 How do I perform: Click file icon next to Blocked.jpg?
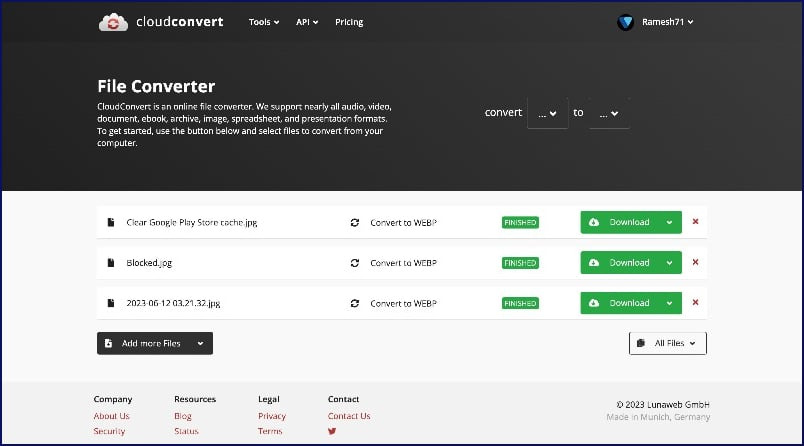pos(111,262)
